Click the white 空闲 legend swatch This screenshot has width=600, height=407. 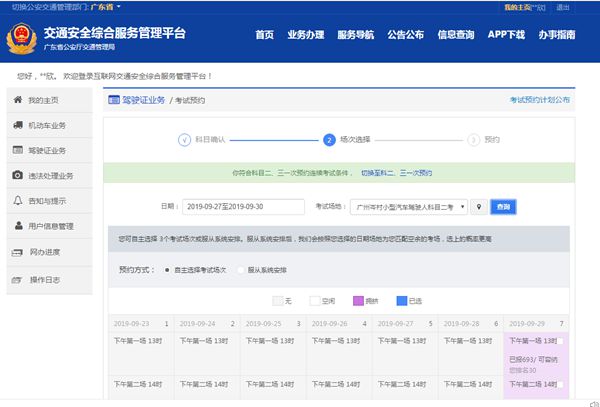315,301
